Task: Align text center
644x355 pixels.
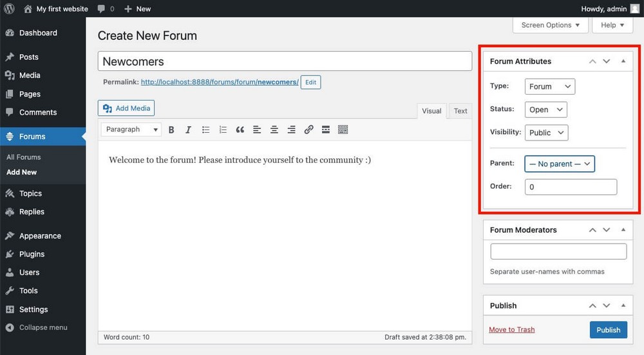Action: 274,130
